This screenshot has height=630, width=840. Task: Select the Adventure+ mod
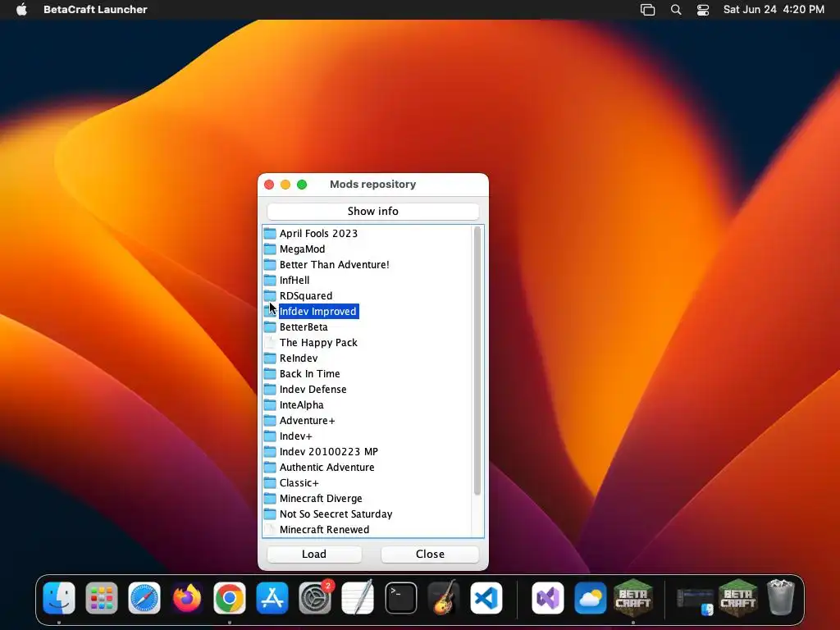click(307, 421)
